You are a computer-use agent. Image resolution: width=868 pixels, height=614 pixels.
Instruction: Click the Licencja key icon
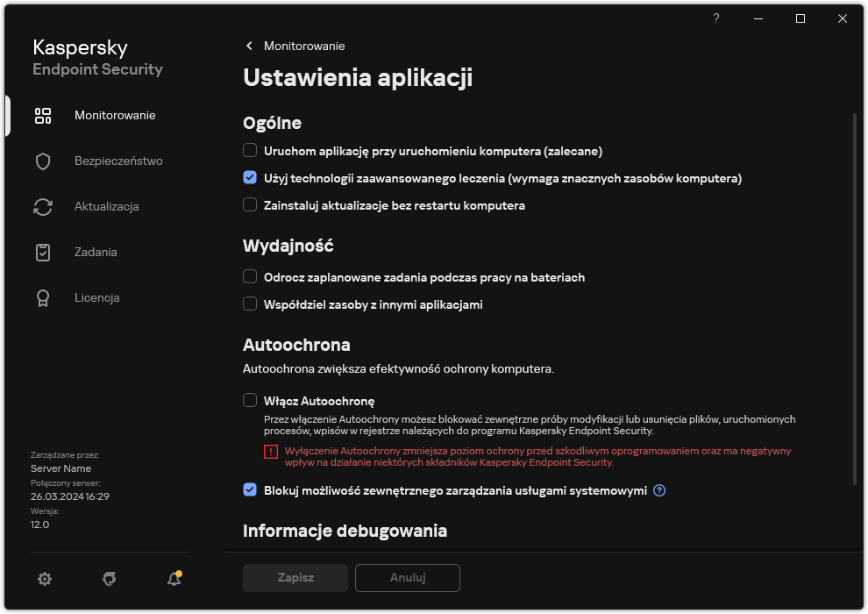click(43, 297)
